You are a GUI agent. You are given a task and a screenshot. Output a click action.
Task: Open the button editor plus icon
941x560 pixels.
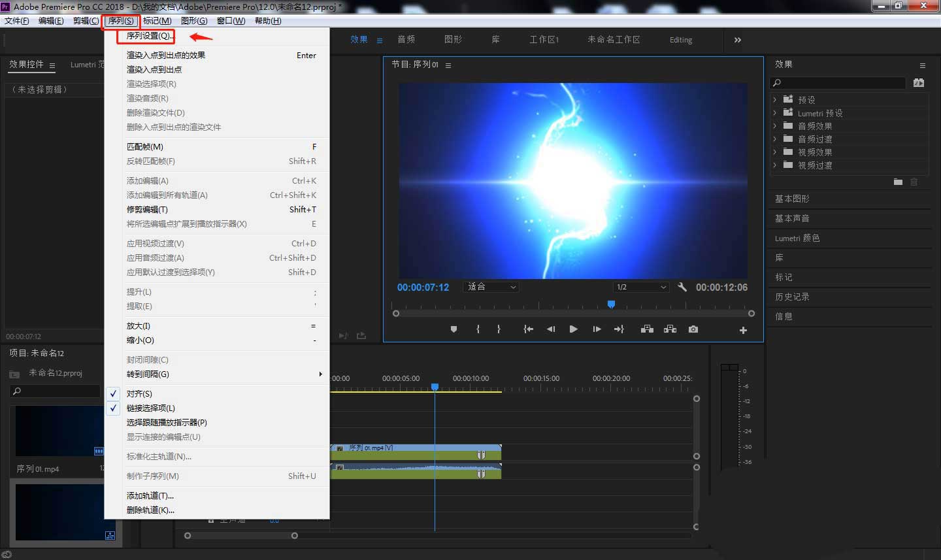tap(743, 330)
